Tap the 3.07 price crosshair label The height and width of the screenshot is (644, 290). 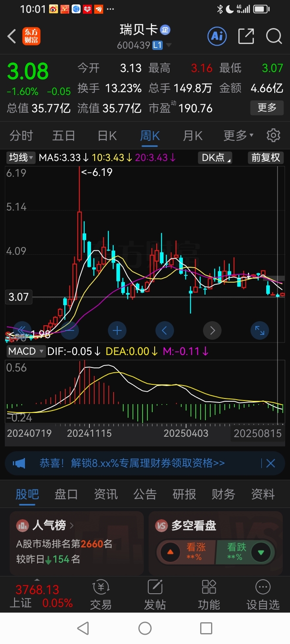coord(19,297)
